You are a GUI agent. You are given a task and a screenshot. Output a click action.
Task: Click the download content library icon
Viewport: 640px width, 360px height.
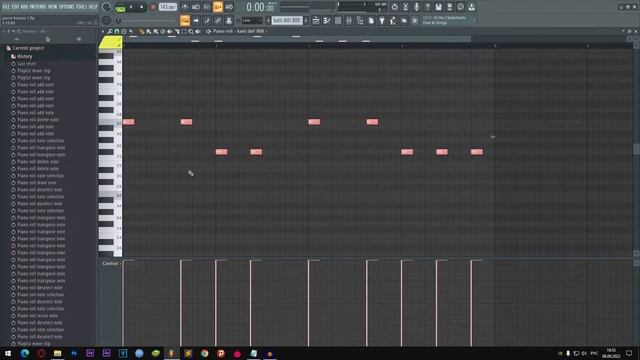click(471, 7)
